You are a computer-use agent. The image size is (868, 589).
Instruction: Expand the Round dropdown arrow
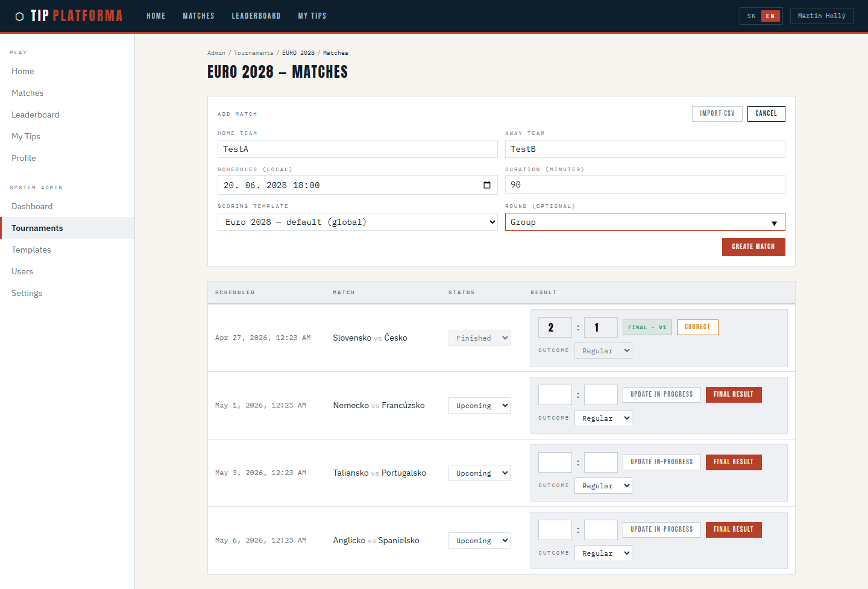774,223
